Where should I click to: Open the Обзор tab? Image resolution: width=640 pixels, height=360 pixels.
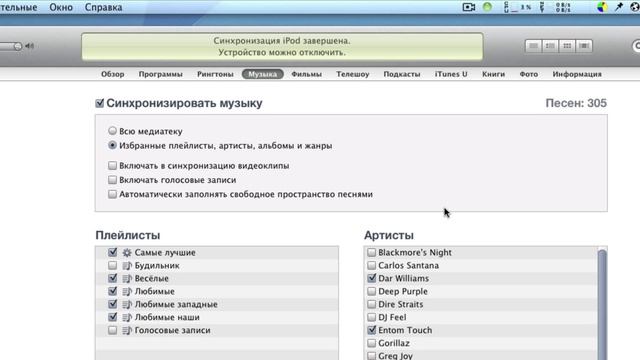coord(113,74)
